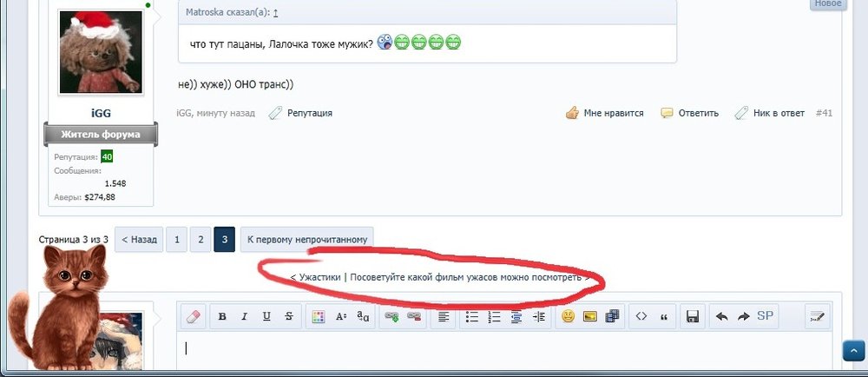This screenshot has height=377, width=868.
Task: Open the text alignment dropdown
Action: pyautogui.click(x=443, y=316)
